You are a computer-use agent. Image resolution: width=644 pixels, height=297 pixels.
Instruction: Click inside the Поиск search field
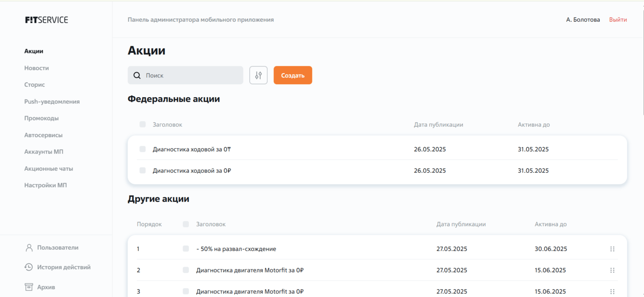click(192, 75)
